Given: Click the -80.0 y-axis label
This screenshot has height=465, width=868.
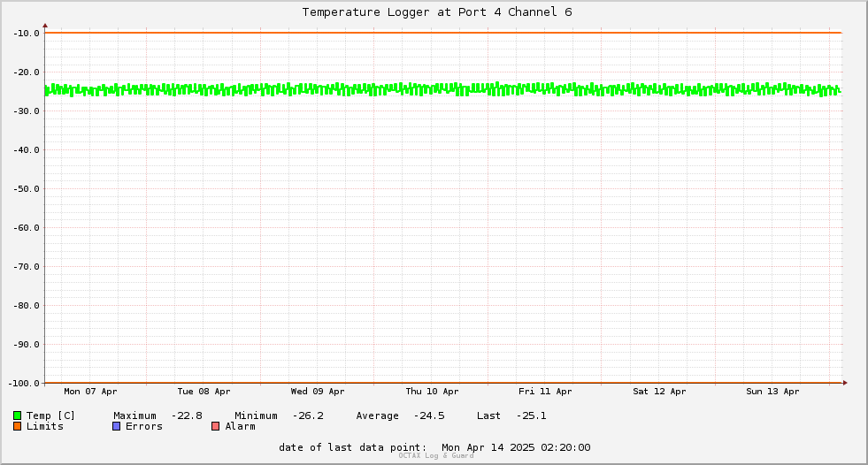Looking at the screenshot, I should click(x=27, y=305).
